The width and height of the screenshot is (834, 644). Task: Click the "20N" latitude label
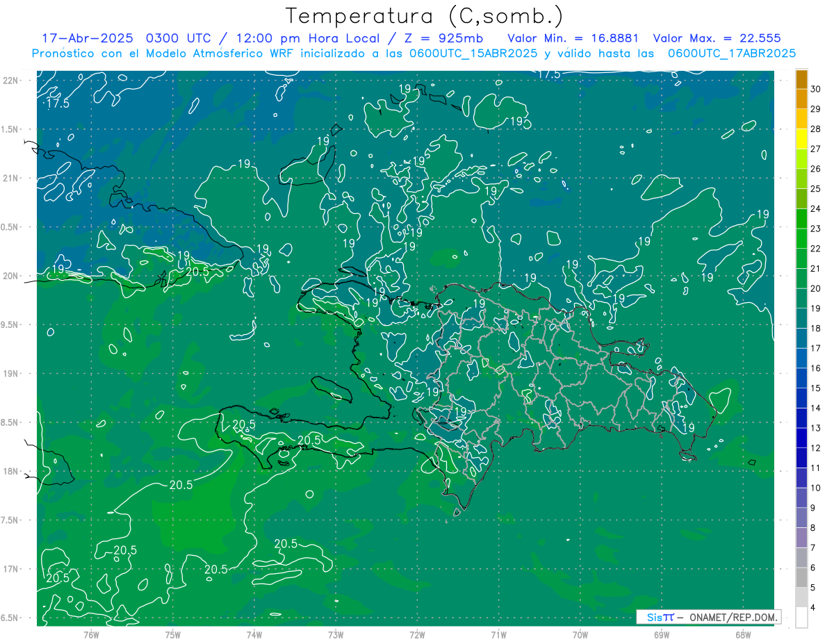pyautogui.click(x=12, y=276)
